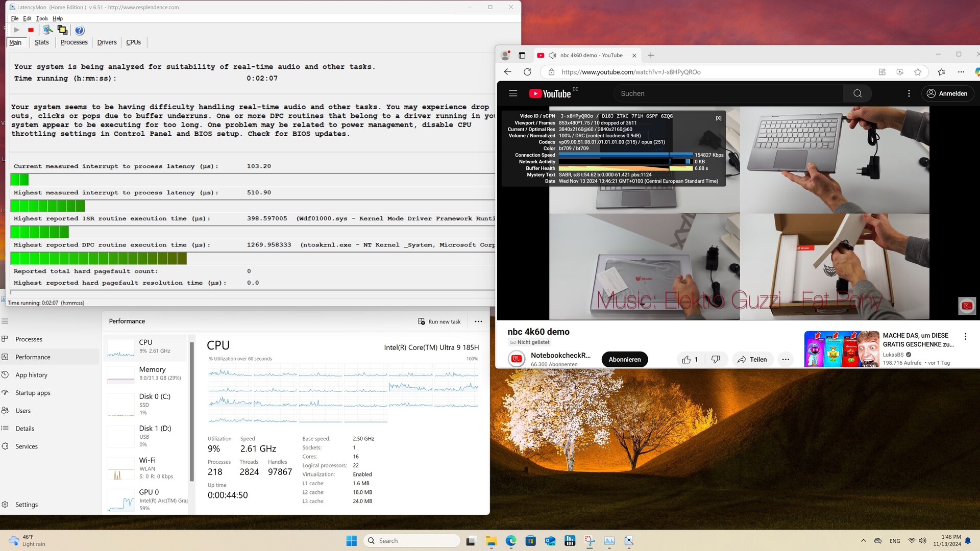Close the stats for nerds overlay

tap(719, 118)
